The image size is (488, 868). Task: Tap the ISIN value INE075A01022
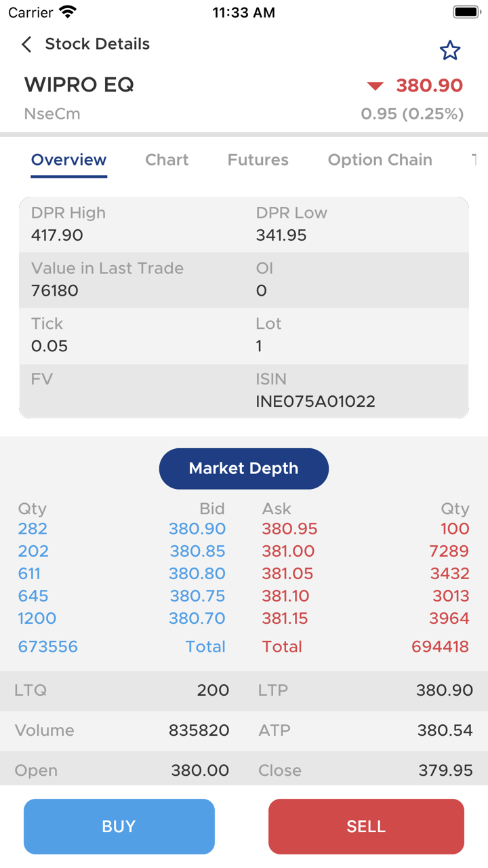click(x=315, y=401)
